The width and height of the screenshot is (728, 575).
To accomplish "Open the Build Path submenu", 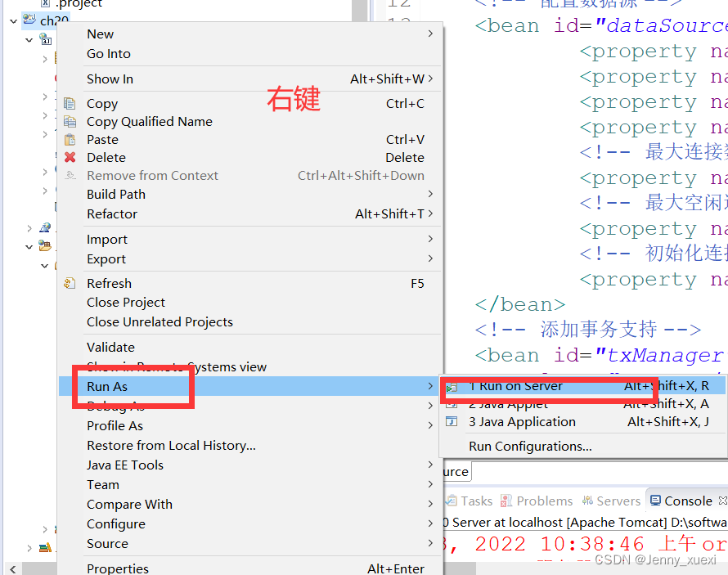I will click(251, 195).
